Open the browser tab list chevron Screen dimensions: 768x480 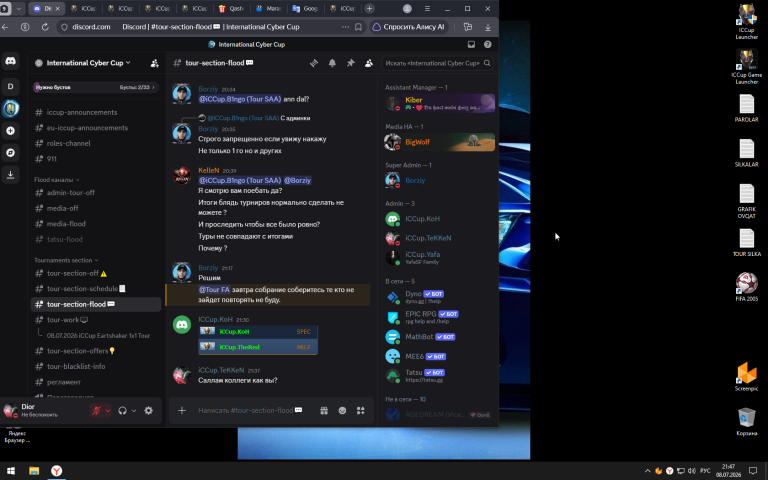[x=19, y=8]
